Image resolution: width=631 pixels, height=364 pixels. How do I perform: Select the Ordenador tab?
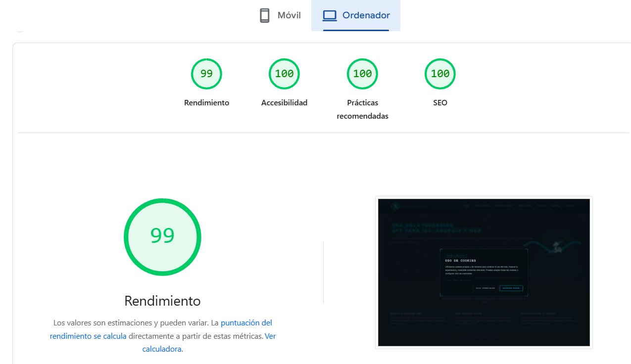(x=356, y=15)
